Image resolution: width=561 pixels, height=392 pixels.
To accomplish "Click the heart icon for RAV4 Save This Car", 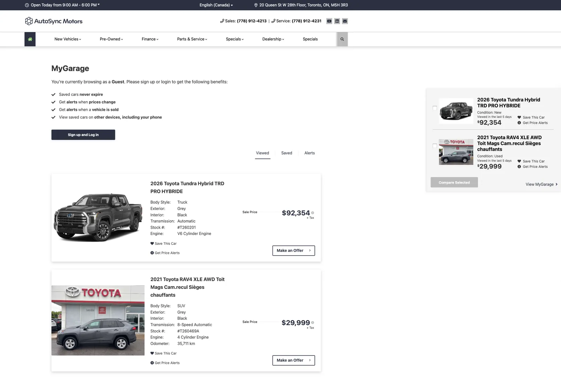I will (152, 353).
